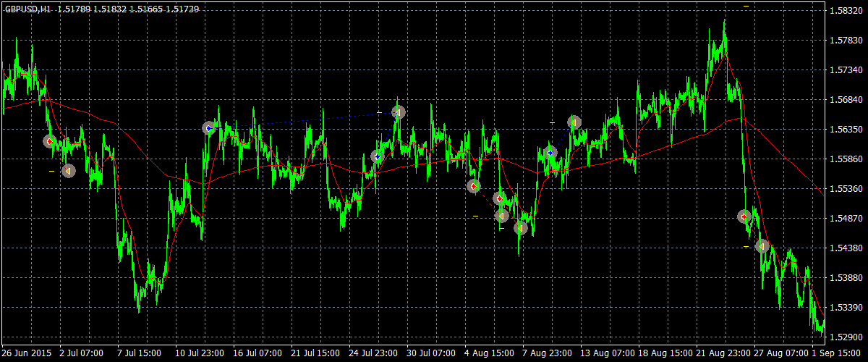The image size is (868, 362).
Task: Click the 1.58320 price label
Action: tap(847, 11)
